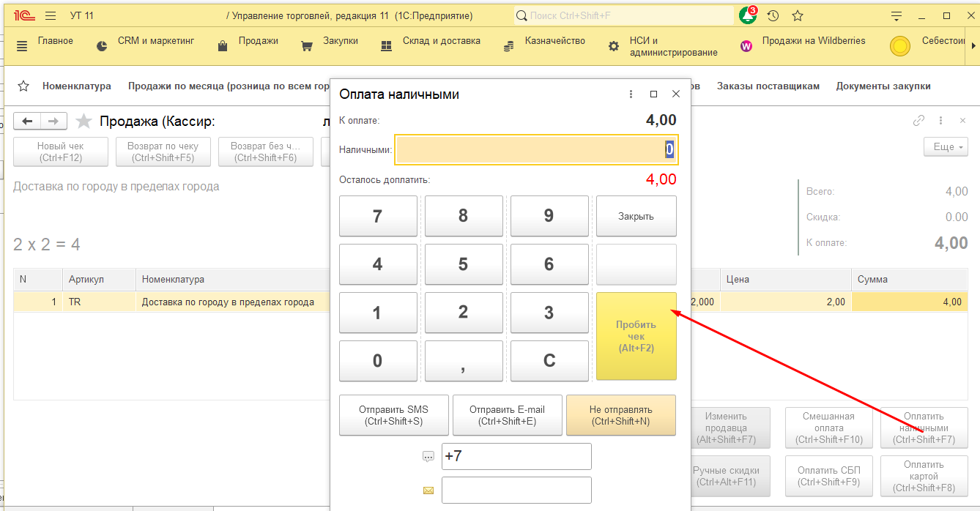The image size is (980, 511).
Task: Select the Отправить E-mail option
Action: tap(507, 415)
